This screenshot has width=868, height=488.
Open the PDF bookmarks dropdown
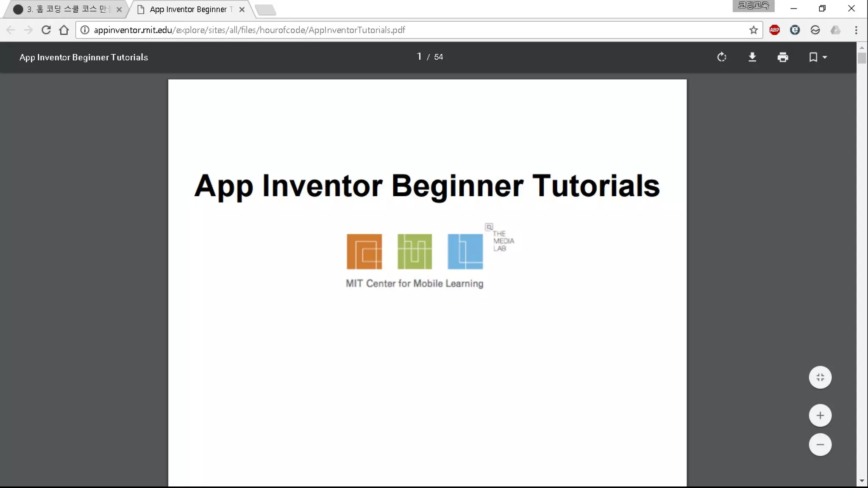click(818, 57)
